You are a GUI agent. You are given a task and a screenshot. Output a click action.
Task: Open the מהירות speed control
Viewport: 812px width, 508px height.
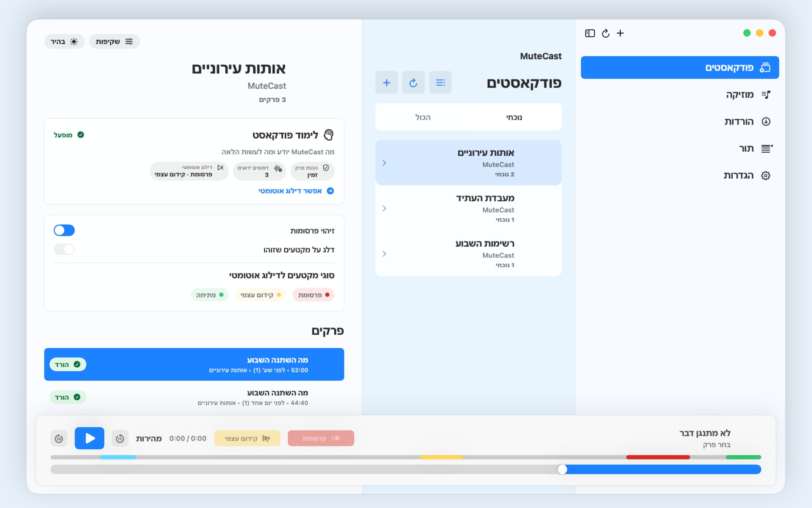tap(149, 439)
